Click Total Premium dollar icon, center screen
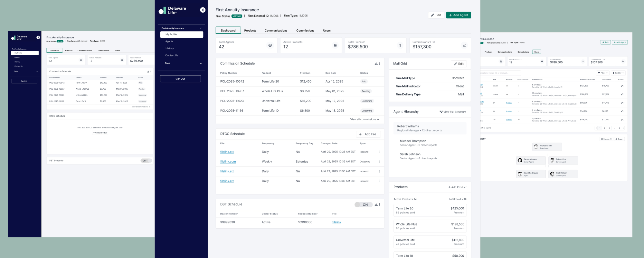 point(400,45)
